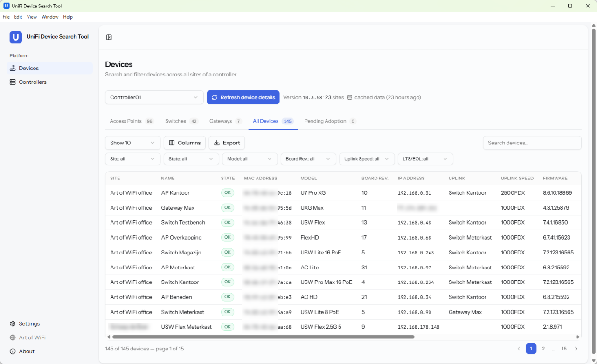Viewport: 597px width, 364px height.
Task: Open the Model: all filter
Action: click(250, 159)
